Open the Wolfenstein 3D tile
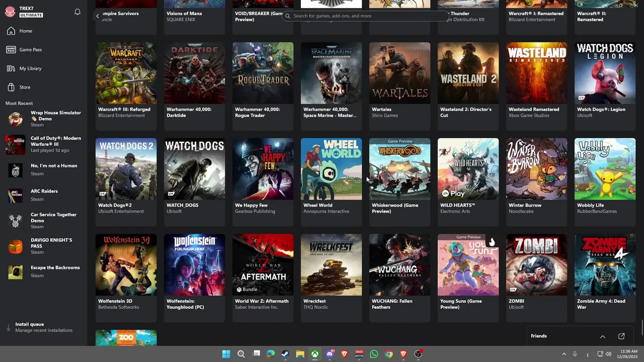Screen dimensions: 644x362 [x=126, y=278]
